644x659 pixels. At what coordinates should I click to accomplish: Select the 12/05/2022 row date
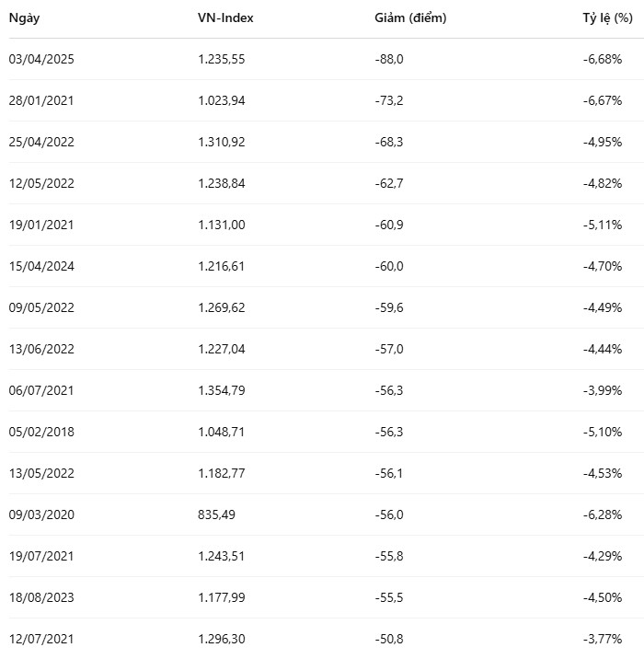coord(41,183)
